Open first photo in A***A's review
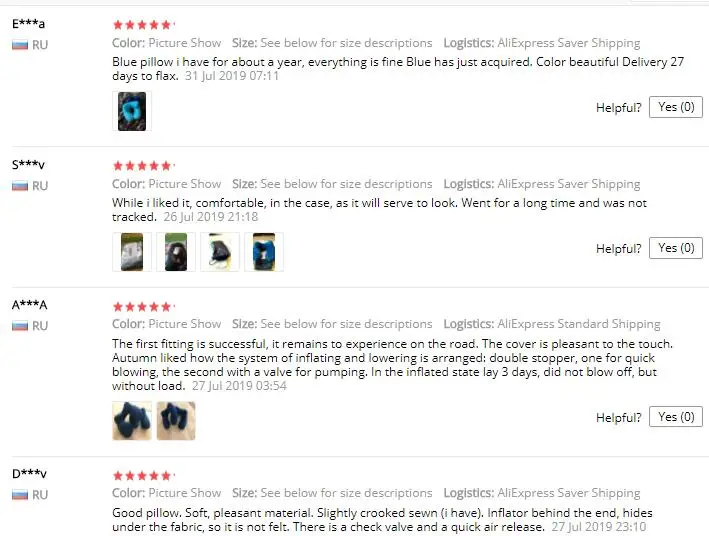The width and height of the screenshot is (709, 536). [x=132, y=421]
